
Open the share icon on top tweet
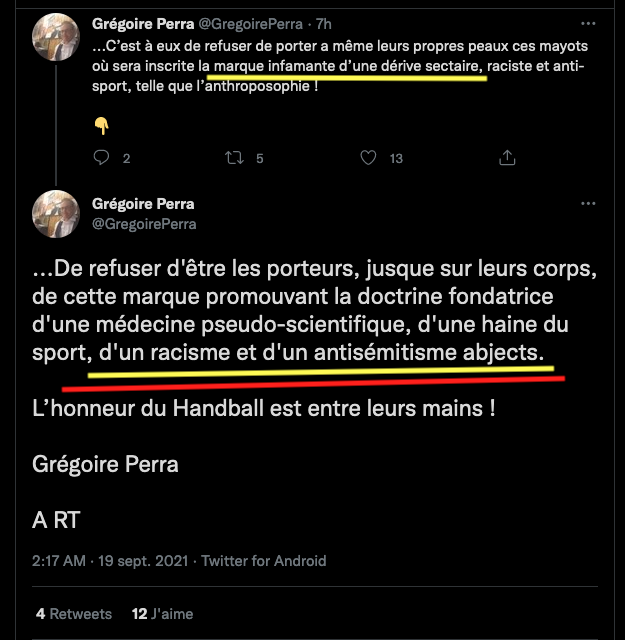tap(507, 157)
